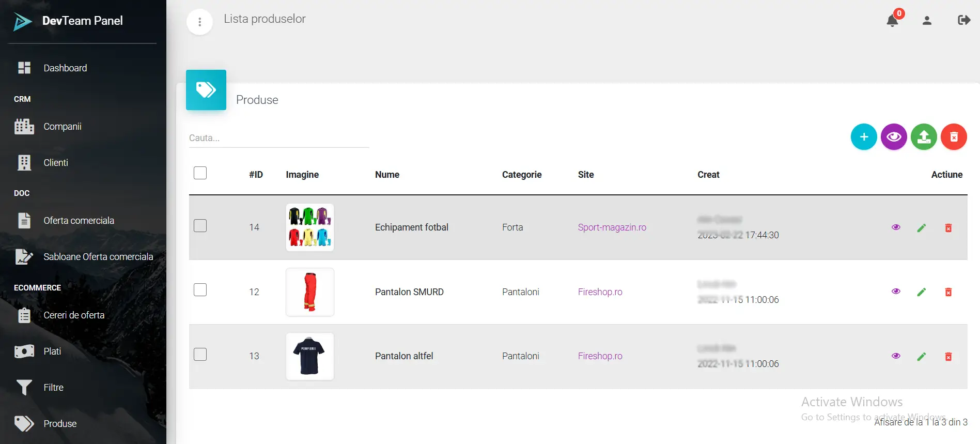Sort table by Nume column
Screen dimensions: 980x444
click(x=387, y=175)
